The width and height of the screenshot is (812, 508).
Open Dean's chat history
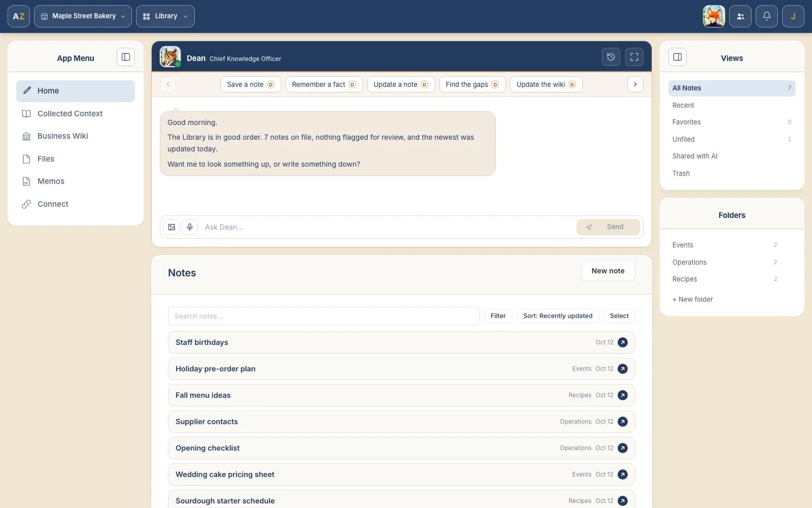pos(611,57)
